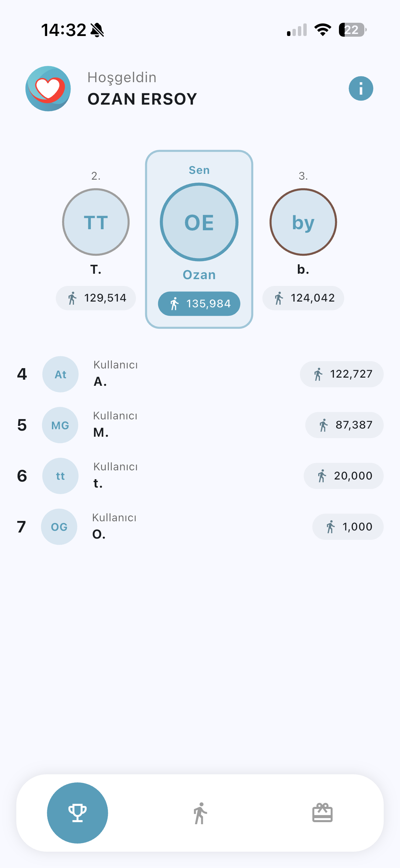
Task: Tap the 135,984 steps badge
Action: tap(199, 304)
